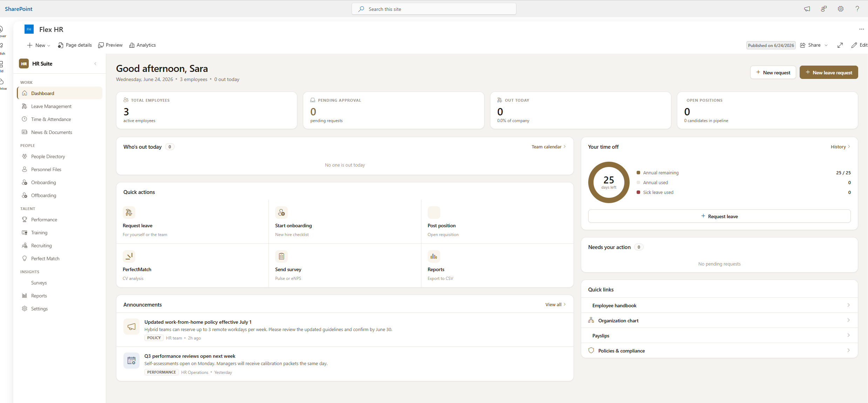Screen dimensions: 868x403
Task: Click the megaphone icon on work-from-home announcement
Action: (x=131, y=327)
